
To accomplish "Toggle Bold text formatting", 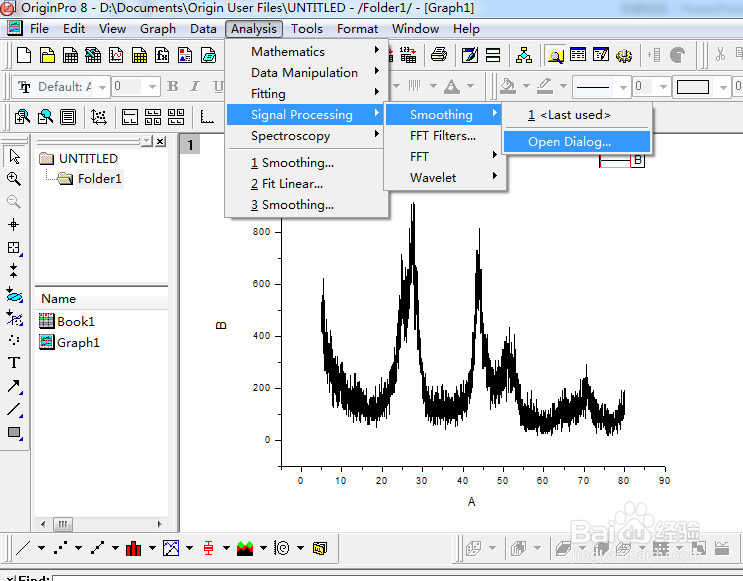I will point(172,86).
